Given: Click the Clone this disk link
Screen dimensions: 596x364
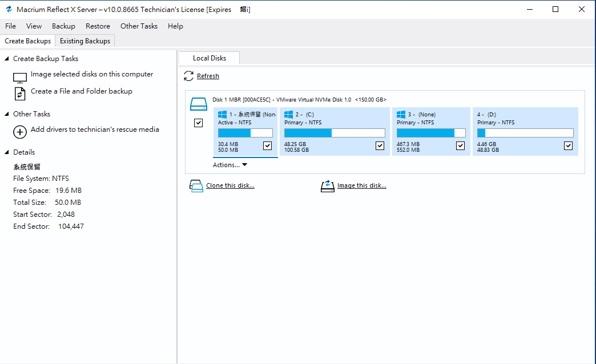Looking at the screenshot, I should pyautogui.click(x=230, y=186).
